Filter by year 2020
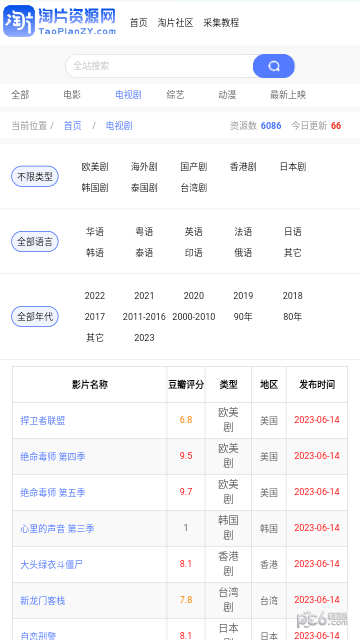 point(194,296)
